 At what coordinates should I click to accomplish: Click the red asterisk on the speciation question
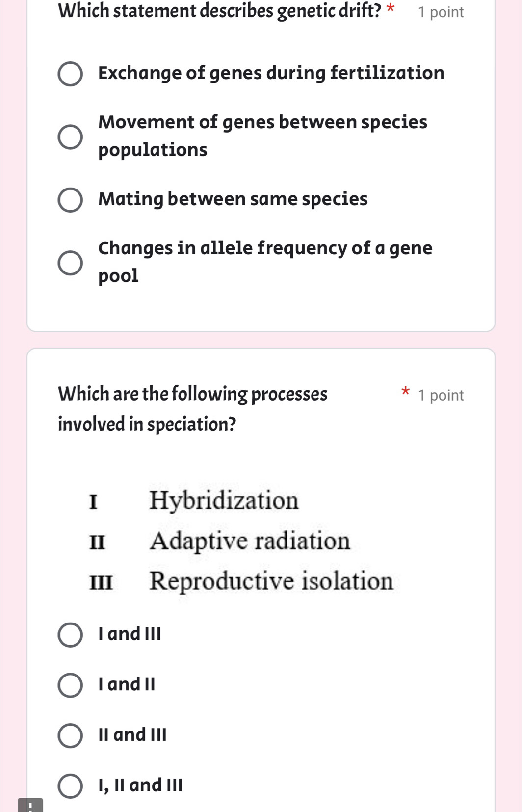(x=405, y=392)
